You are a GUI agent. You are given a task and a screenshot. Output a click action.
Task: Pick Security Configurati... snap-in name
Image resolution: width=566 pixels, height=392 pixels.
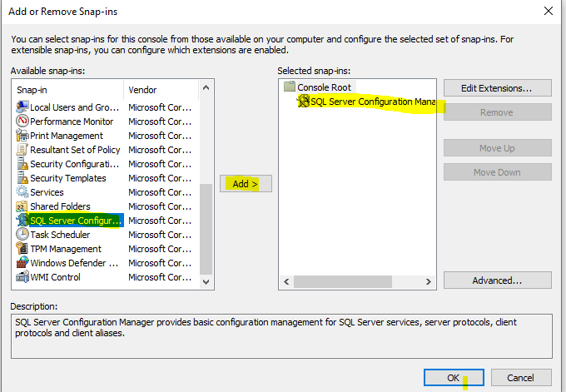pos(74,164)
